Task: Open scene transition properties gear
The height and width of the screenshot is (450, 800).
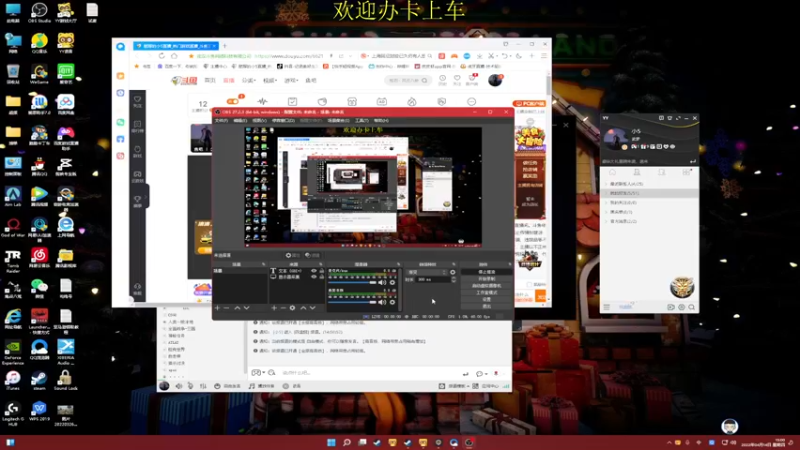Action: 453,272
